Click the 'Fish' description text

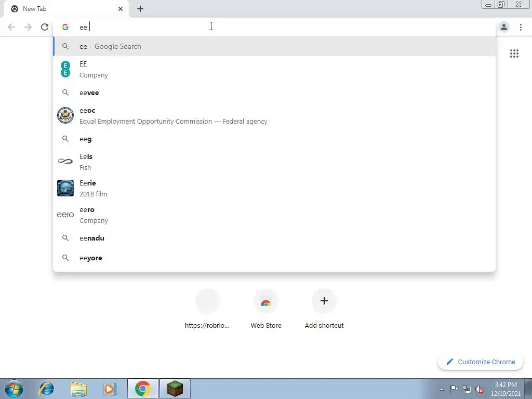[85, 167]
